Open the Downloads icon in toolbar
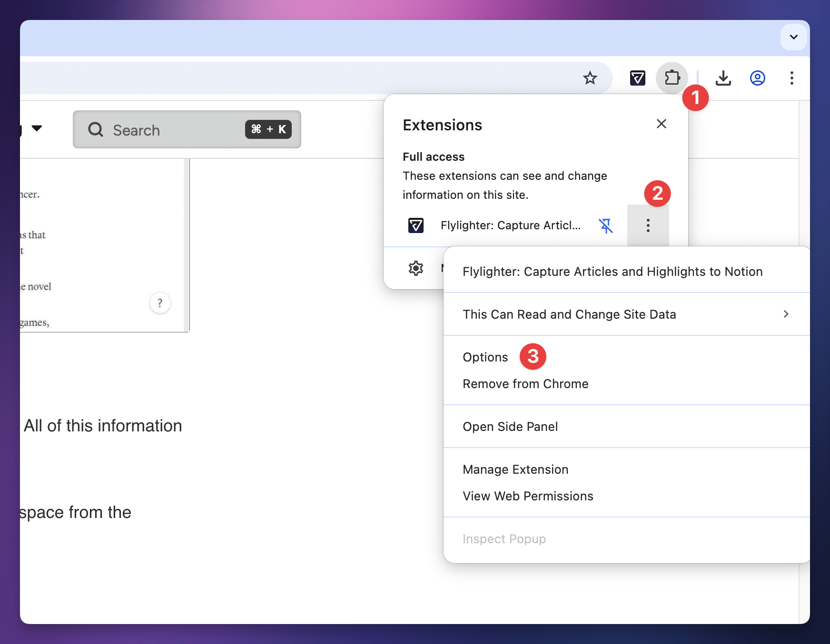This screenshot has width=830, height=644. [723, 78]
